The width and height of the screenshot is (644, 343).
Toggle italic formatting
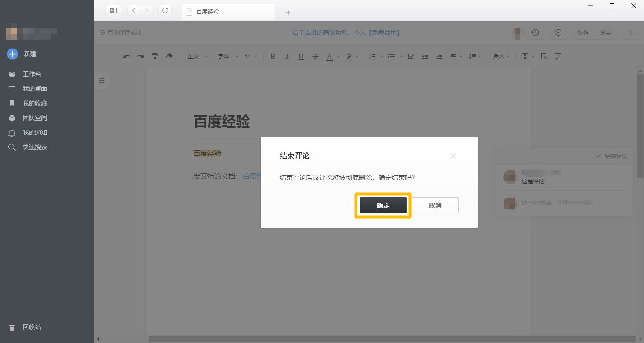287,57
